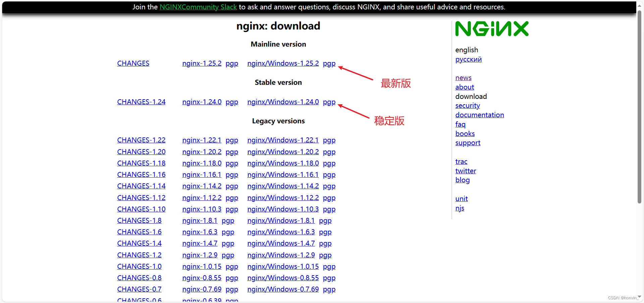Viewport: 644px width, 303px height.
Task: Open pgp signature for nginx-1.24.0
Action: 232,102
